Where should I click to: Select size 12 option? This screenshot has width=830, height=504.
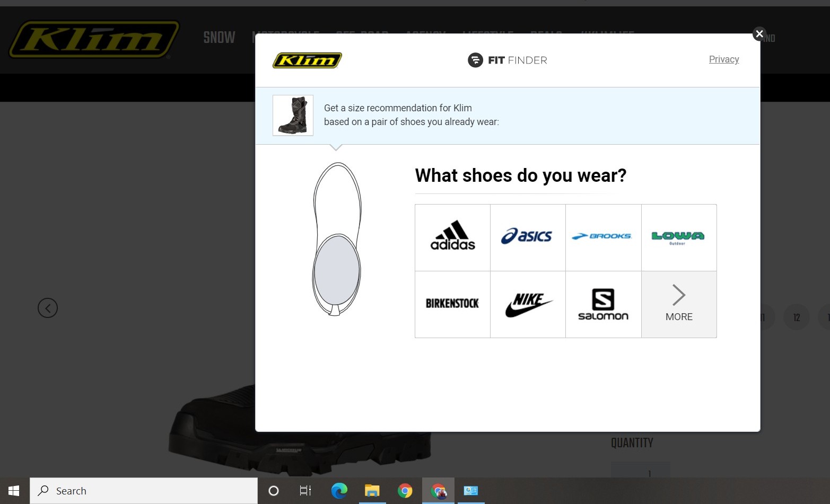point(796,317)
